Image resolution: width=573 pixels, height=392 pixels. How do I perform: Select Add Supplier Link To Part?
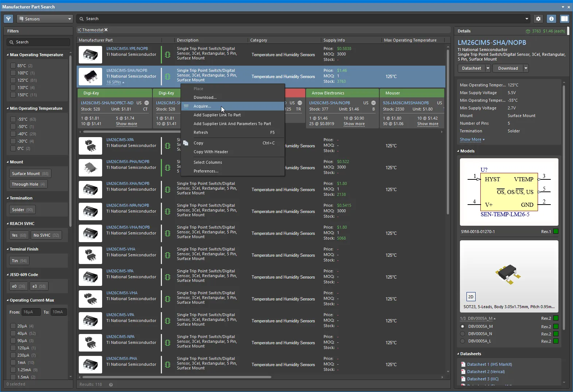(x=233, y=115)
